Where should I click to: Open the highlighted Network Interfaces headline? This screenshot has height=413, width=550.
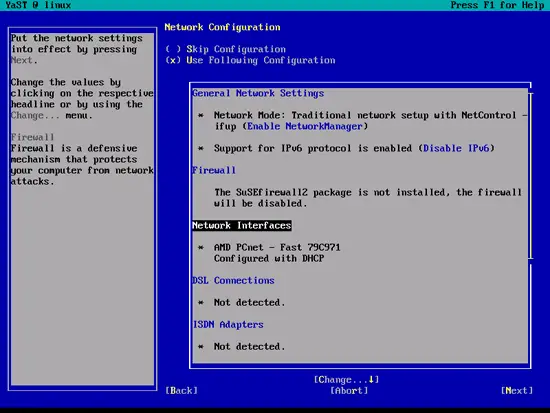(242, 226)
